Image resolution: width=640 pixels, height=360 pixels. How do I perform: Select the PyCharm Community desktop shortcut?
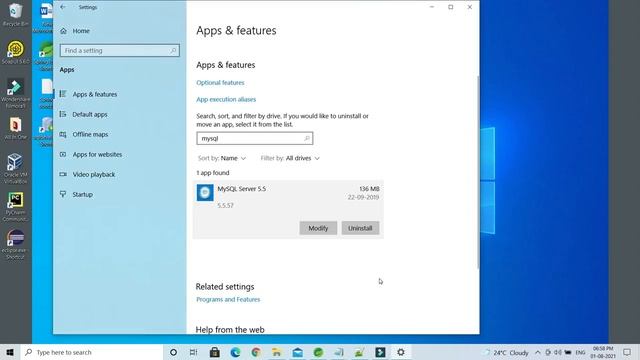tap(16, 207)
